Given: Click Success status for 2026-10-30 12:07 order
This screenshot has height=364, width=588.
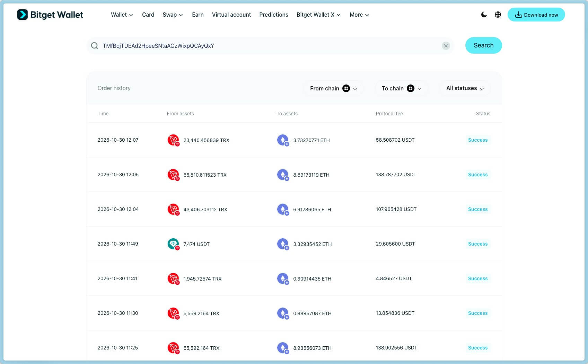Looking at the screenshot, I should pos(478,140).
